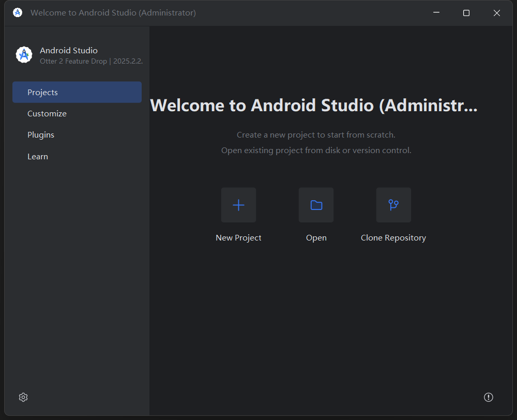Open the settings gear options menu
Viewport: 517px width, 420px height.
[x=23, y=397]
